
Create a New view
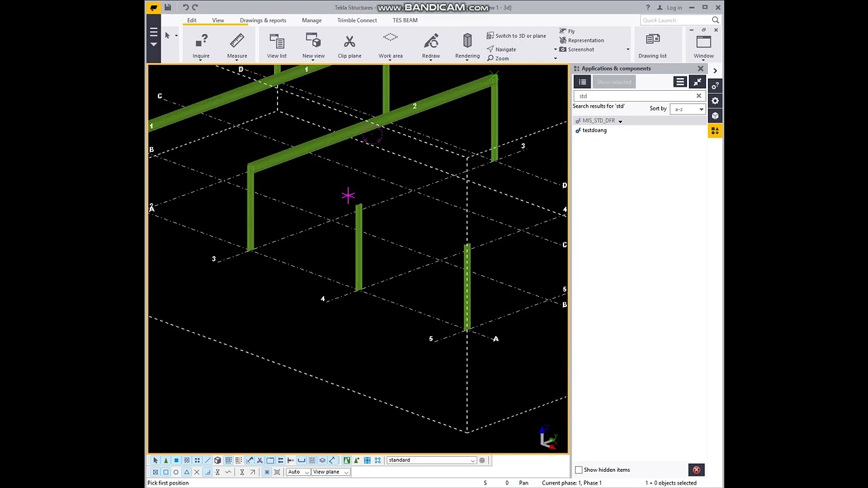(313, 45)
